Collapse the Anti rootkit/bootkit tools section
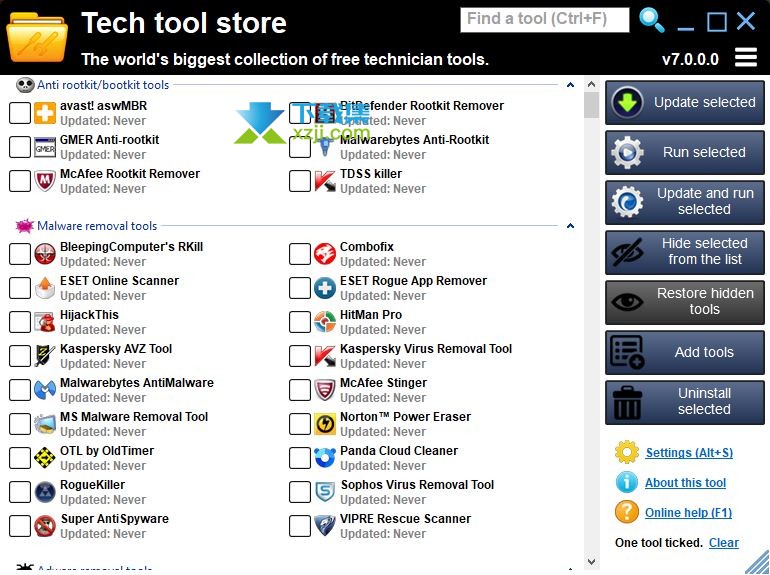Screen dimensions: 770x575 tap(570, 85)
